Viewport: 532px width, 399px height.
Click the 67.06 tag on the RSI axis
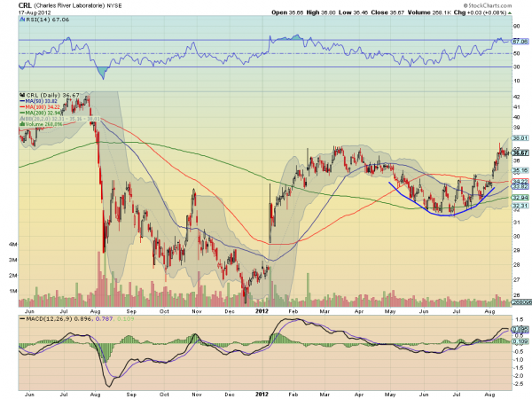(x=520, y=42)
